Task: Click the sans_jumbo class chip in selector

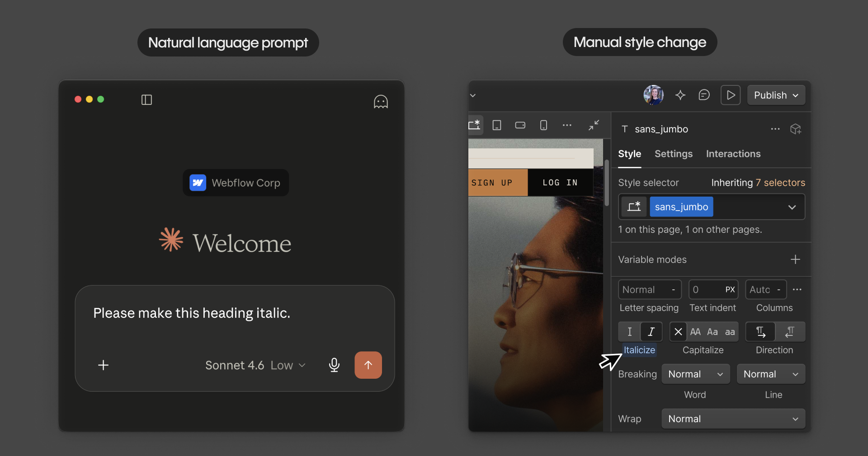Action: [681, 207]
